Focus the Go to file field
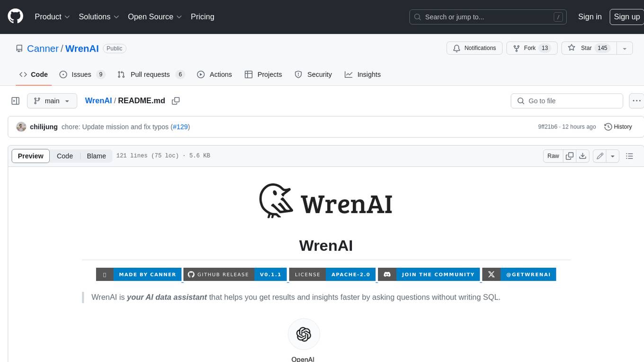 pos(567,101)
